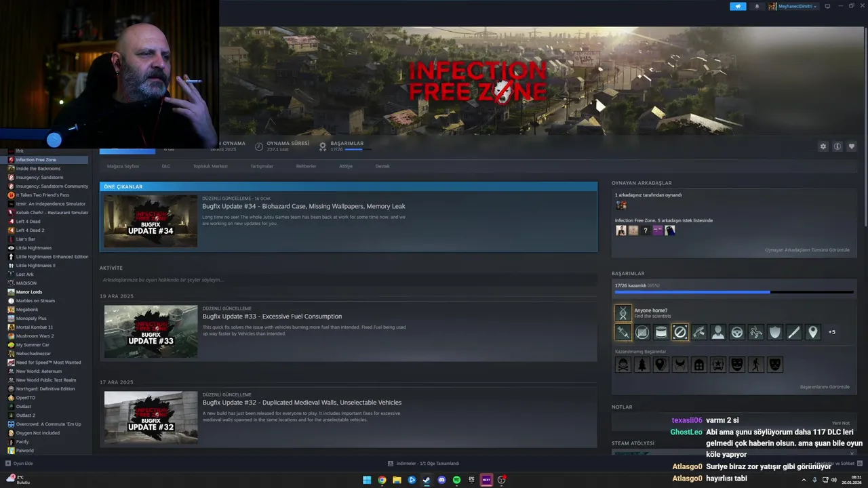
Task: Open the Destek tab
Action: (x=382, y=166)
